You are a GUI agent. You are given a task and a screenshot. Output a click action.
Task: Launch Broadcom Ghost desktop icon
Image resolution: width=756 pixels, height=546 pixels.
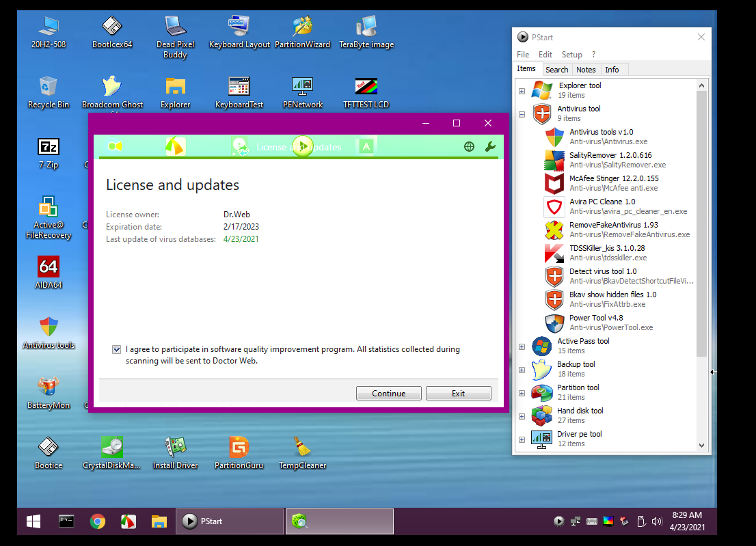(112, 93)
